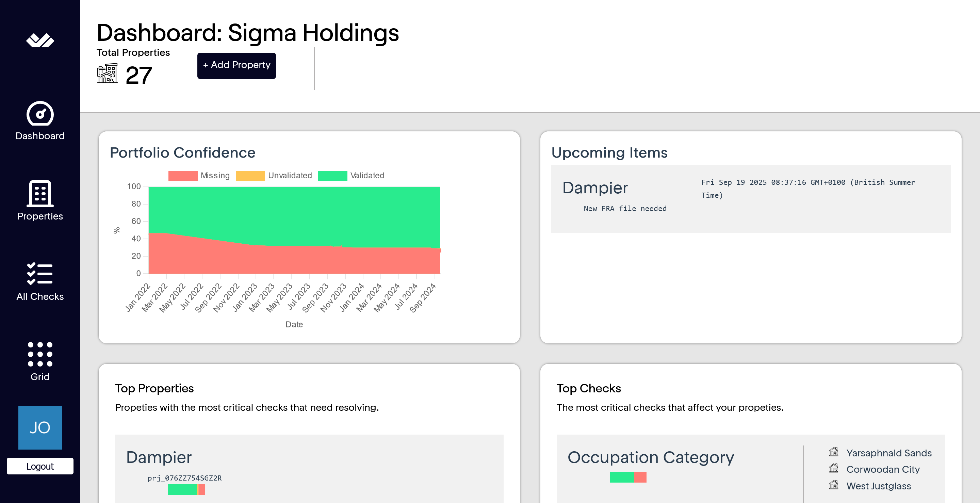980x503 pixels.
Task: Go to Properties building icon
Action: 40,193
